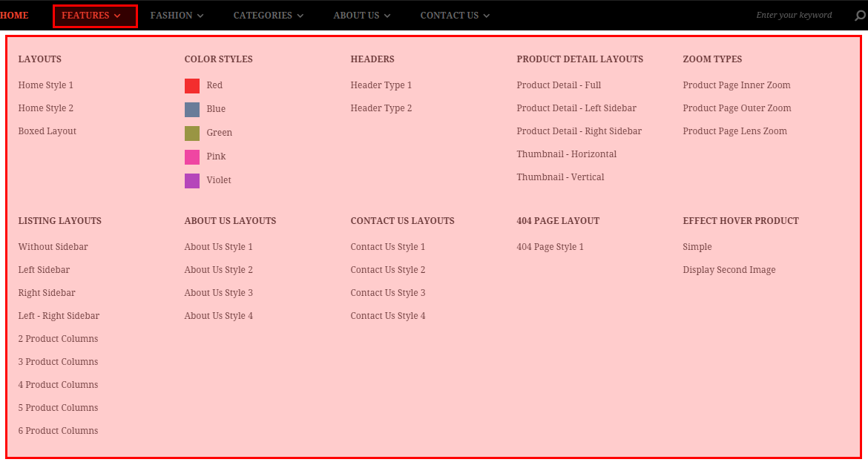Viewport: 868px width, 465px height.
Task: Click the Blue color style link
Action: click(216, 109)
